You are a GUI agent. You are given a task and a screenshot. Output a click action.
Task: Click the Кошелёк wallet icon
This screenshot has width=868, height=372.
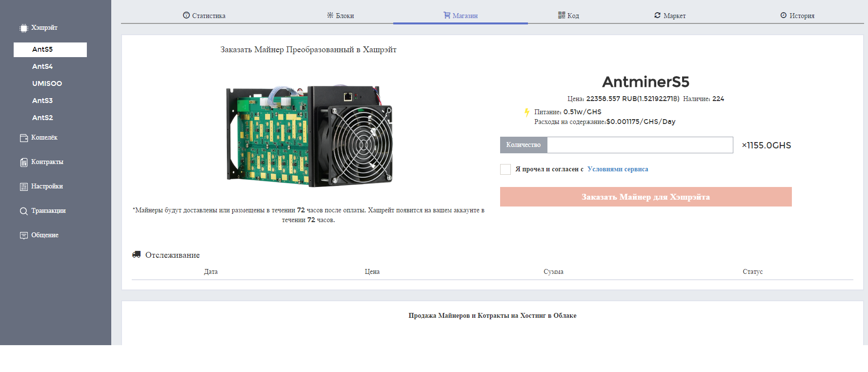[x=23, y=138]
